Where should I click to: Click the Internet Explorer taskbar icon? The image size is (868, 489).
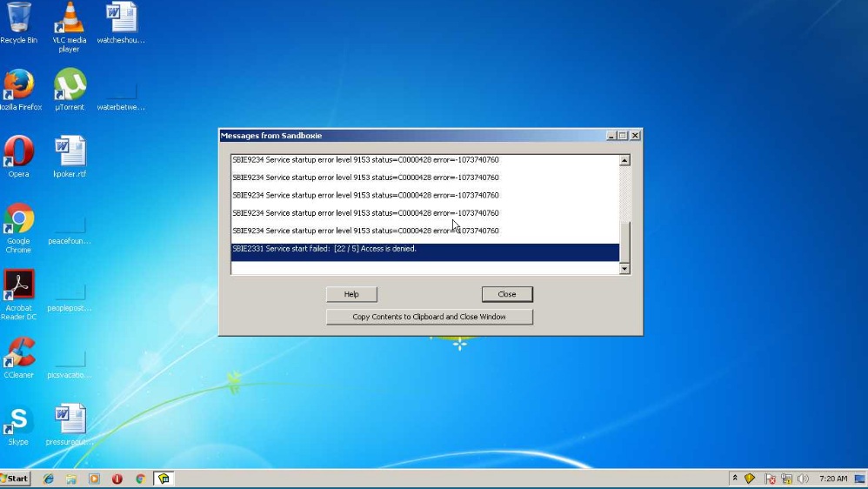click(x=49, y=479)
